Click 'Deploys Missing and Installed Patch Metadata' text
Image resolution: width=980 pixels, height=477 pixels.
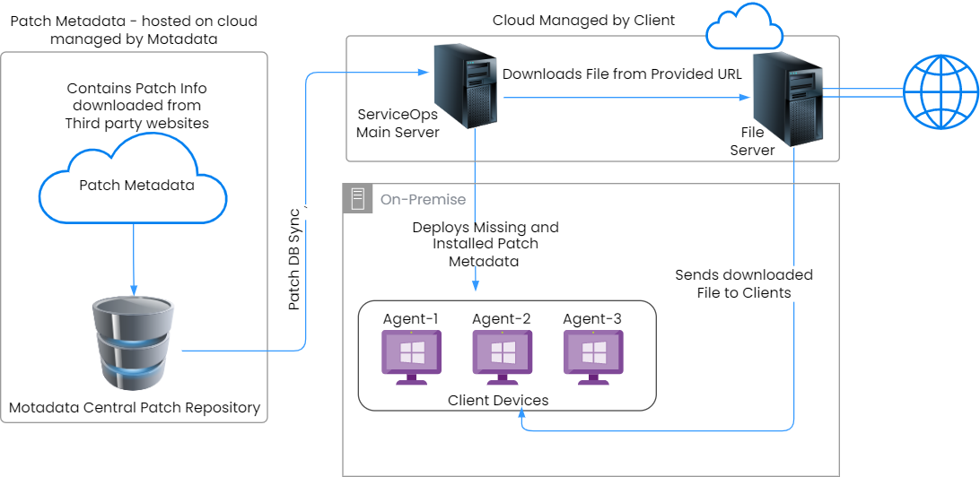point(485,244)
